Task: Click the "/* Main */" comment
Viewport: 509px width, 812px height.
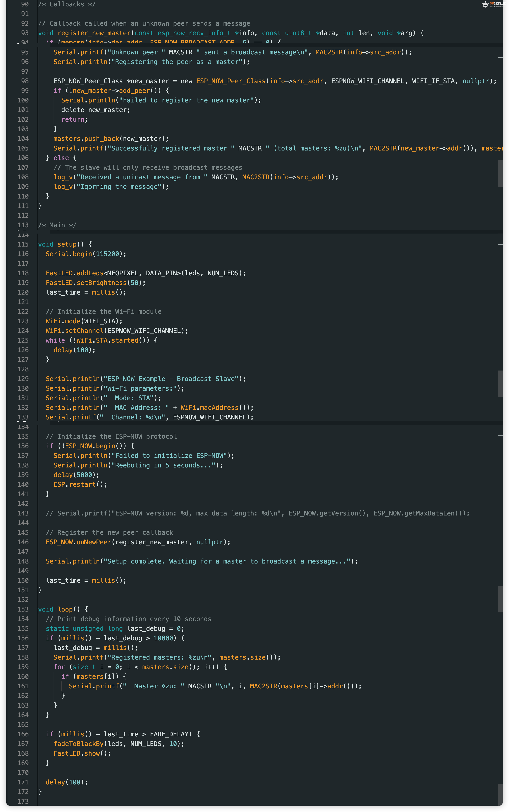Action: click(57, 225)
